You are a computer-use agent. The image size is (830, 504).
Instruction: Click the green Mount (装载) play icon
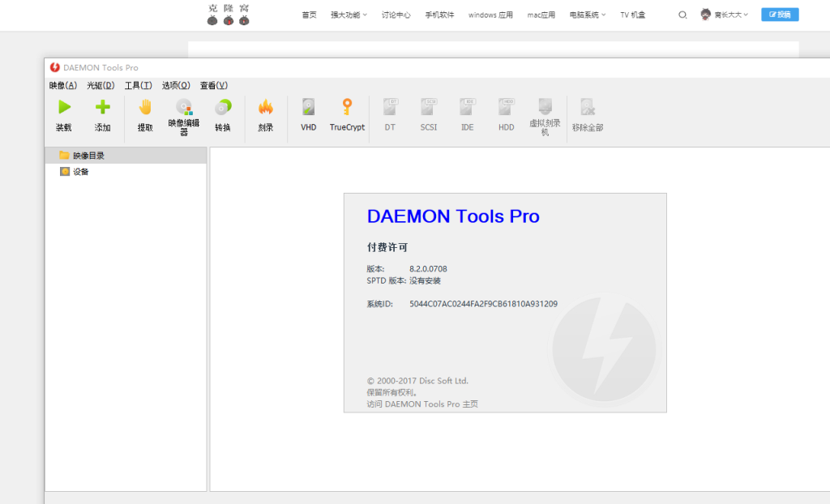(64, 108)
